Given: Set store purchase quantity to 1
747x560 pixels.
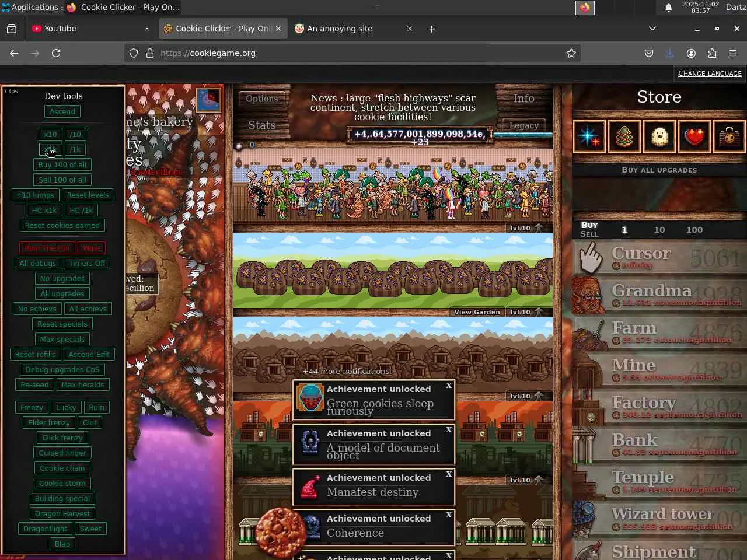Looking at the screenshot, I should [624, 230].
